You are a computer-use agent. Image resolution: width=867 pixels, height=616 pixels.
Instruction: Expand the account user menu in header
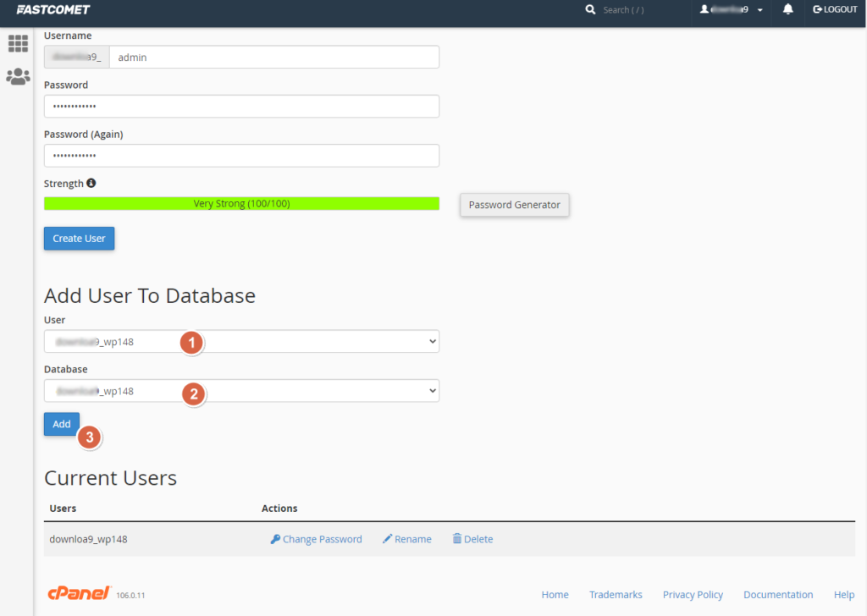pyautogui.click(x=732, y=9)
